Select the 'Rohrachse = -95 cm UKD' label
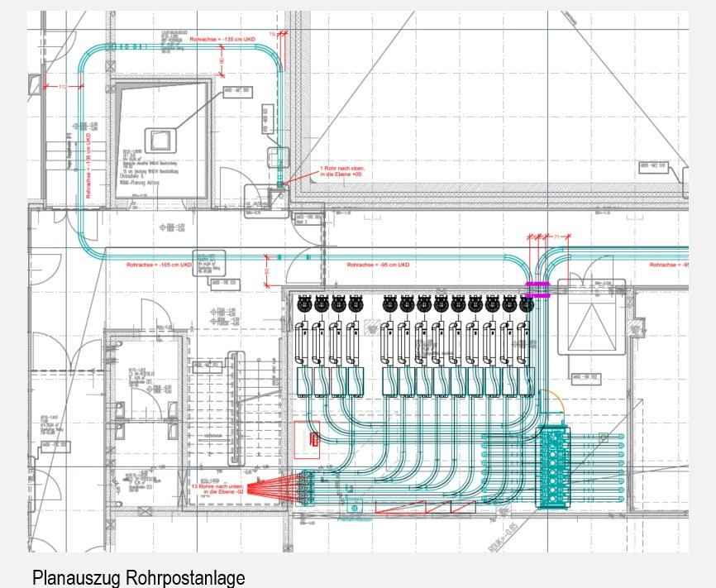Image resolution: width=716 pixels, height=588 pixels. click(378, 265)
